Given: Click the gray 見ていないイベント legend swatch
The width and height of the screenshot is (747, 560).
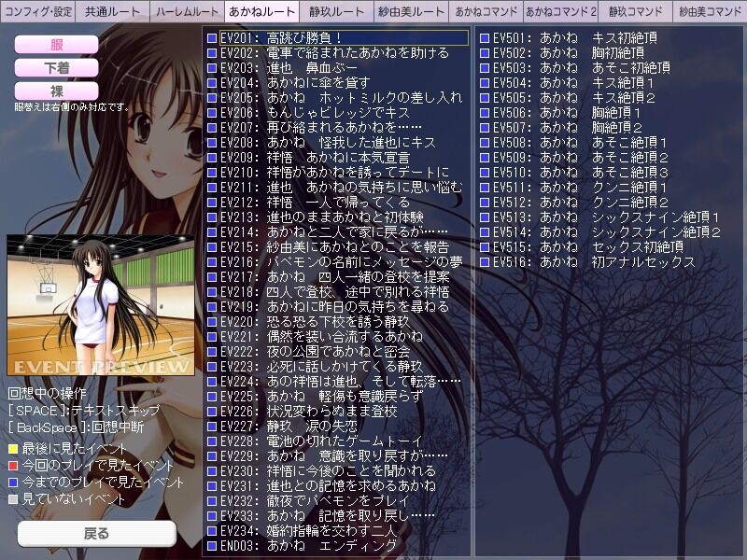Looking at the screenshot, I should (13, 499).
